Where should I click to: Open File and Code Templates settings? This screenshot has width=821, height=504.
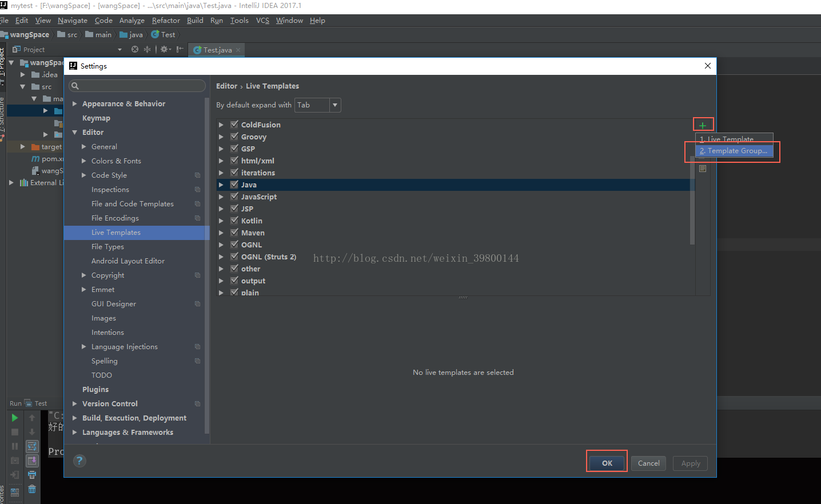(x=133, y=204)
